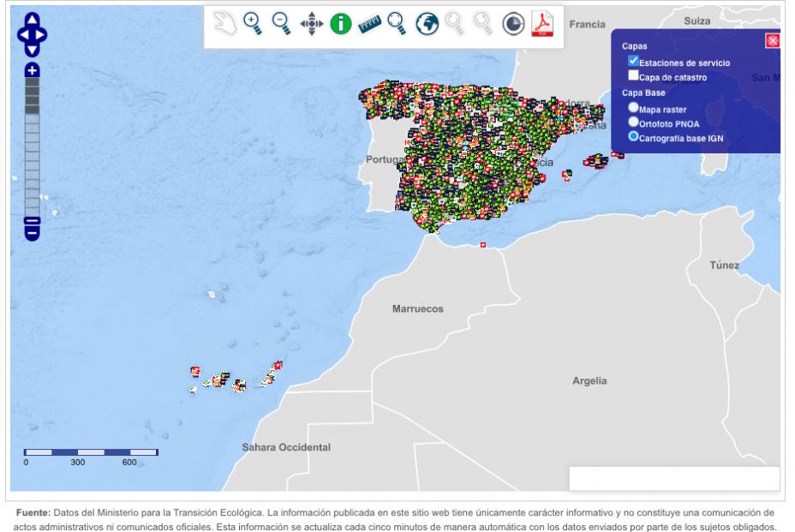Export map with the PDF icon
The width and height of the screenshot is (795, 532).
(542, 24)
